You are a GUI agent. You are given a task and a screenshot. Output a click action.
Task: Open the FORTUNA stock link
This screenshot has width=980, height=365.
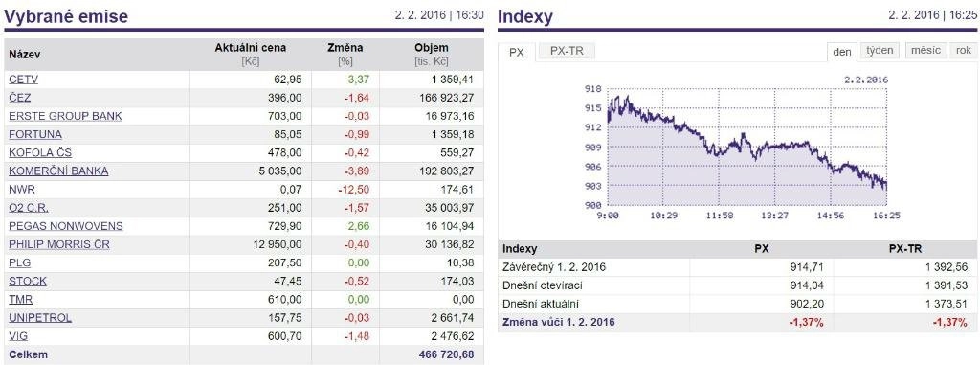click(x=35, y=134)
